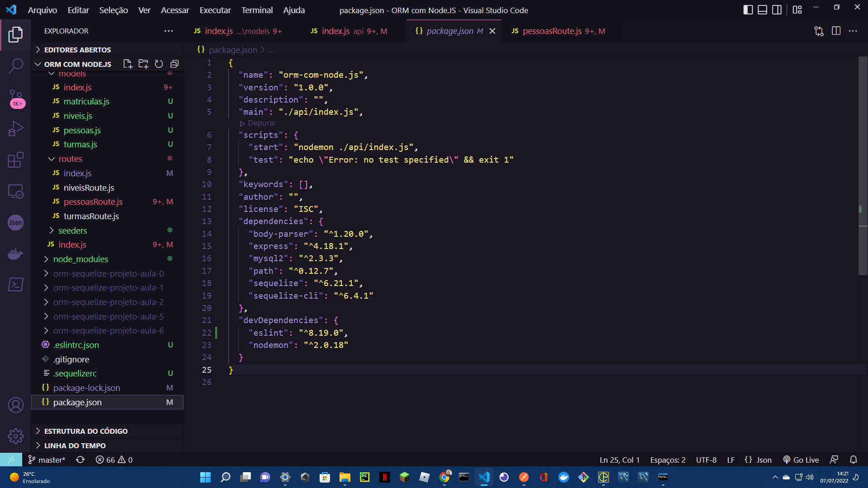
Task: Click the Depurar code lens
Action: [x=258, y=123]
